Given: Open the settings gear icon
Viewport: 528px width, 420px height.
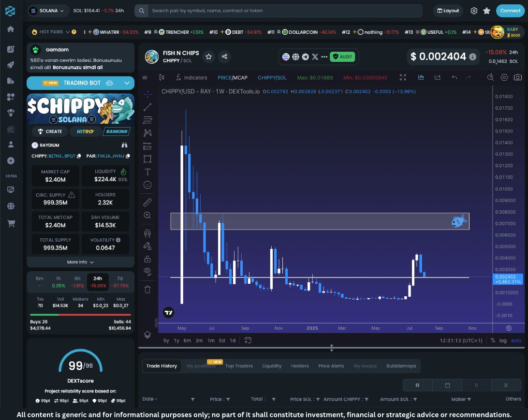Looking at the screenshot, I should tap(474, 11).
